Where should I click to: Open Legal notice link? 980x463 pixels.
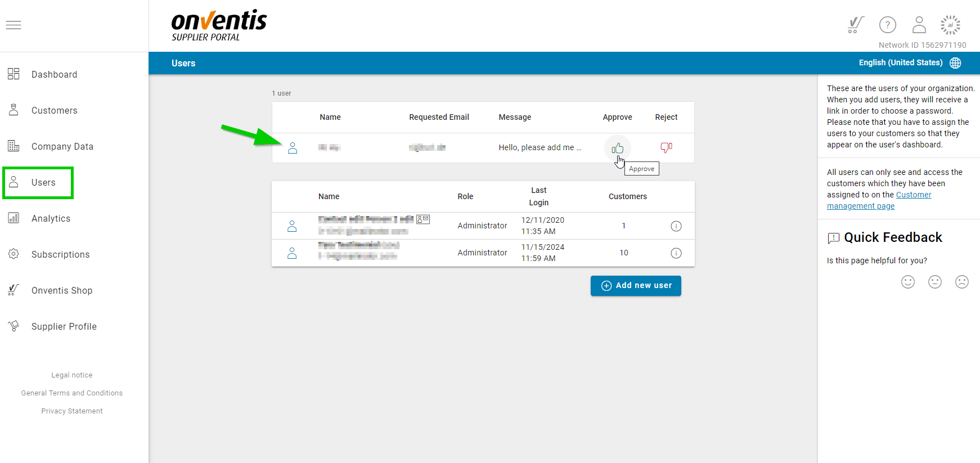point(72,375)
